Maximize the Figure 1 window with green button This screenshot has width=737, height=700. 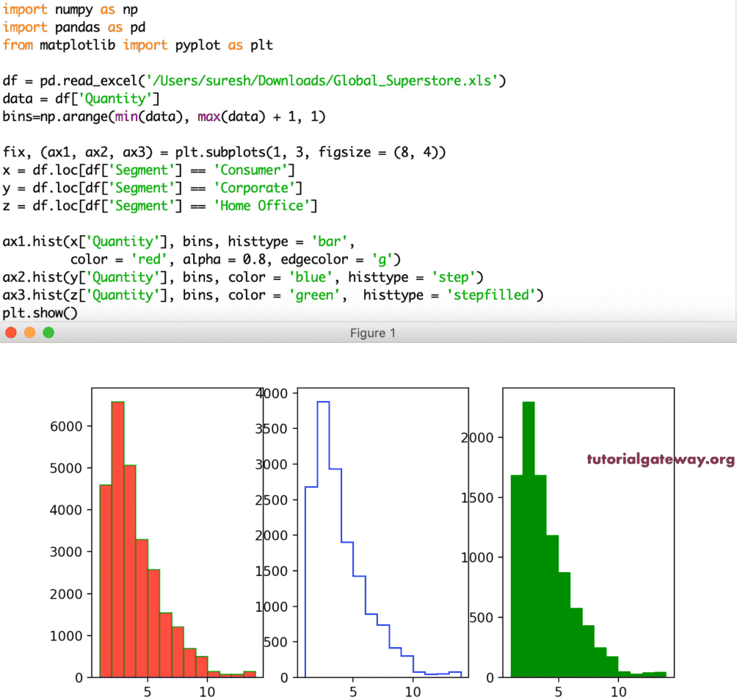pyautogui.click(x=48, y=333)
